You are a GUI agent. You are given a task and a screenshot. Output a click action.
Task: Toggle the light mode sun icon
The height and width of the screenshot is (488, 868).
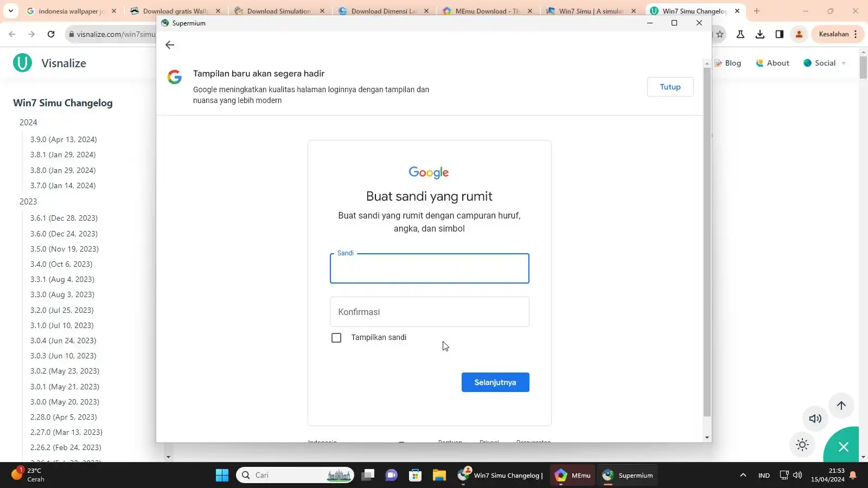[802, 445]
